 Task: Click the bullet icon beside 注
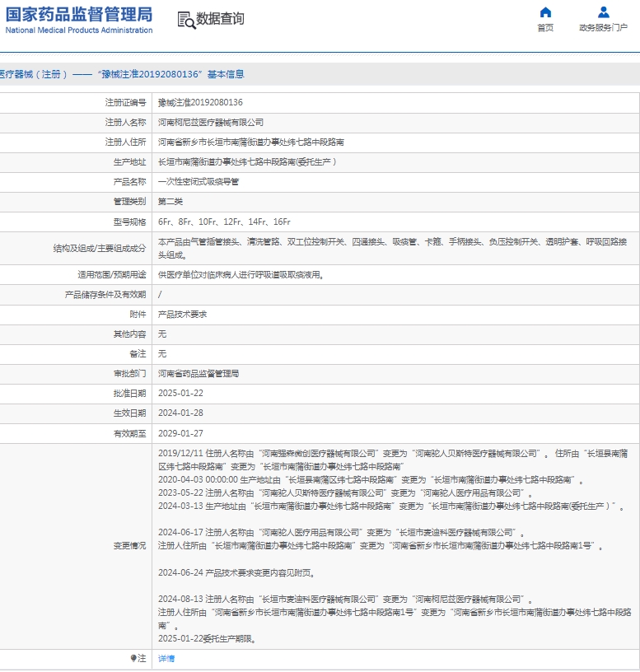pyautogui.click(x=133, y=658)
